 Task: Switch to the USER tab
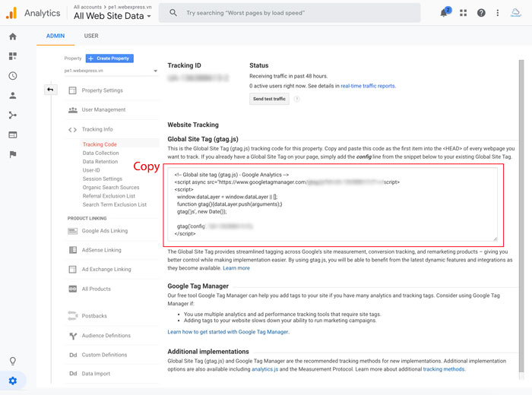(x=91, y=36)
